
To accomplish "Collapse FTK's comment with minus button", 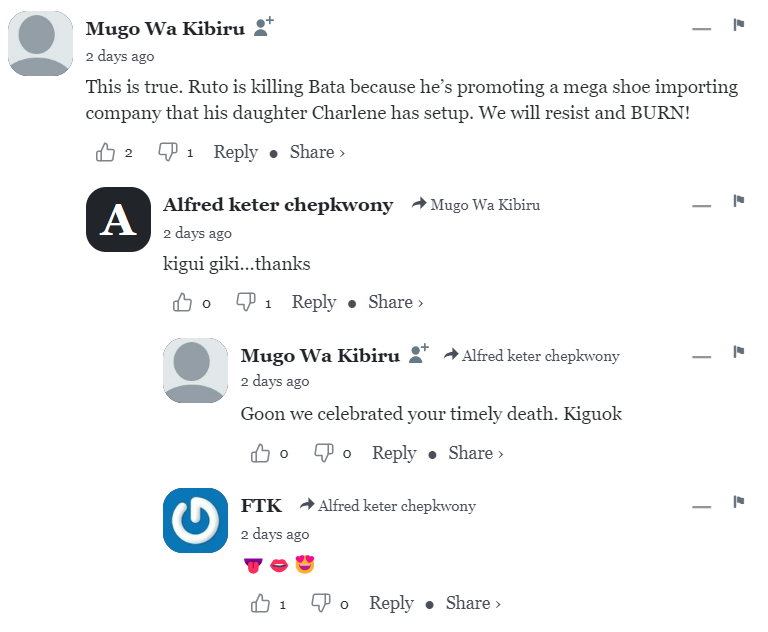I will coord(701,505).
